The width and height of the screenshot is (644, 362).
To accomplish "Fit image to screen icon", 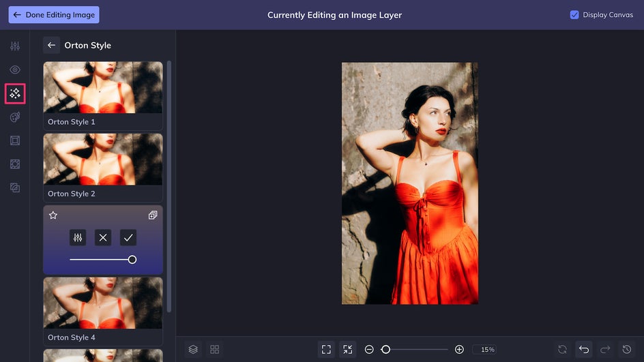I will click(326, 349).
